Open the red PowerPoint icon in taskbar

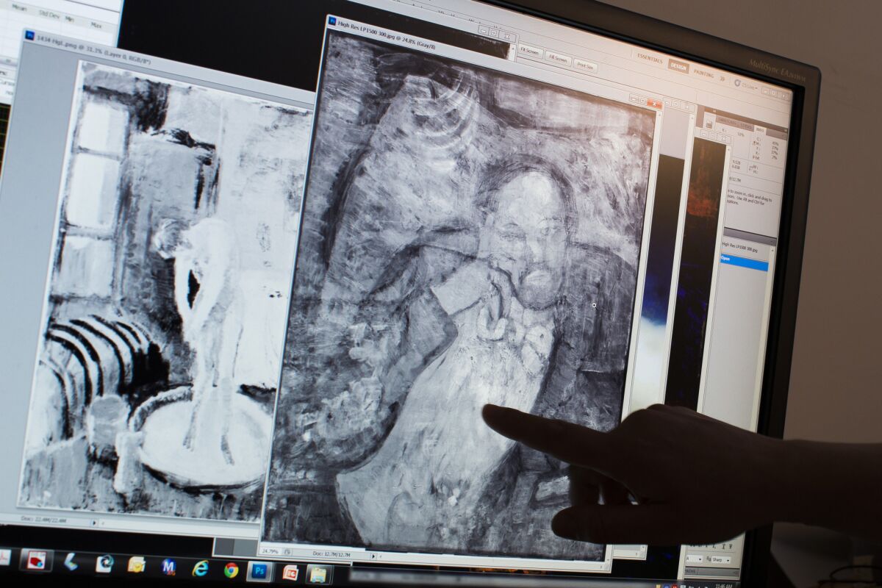click(x=290, y=573)
